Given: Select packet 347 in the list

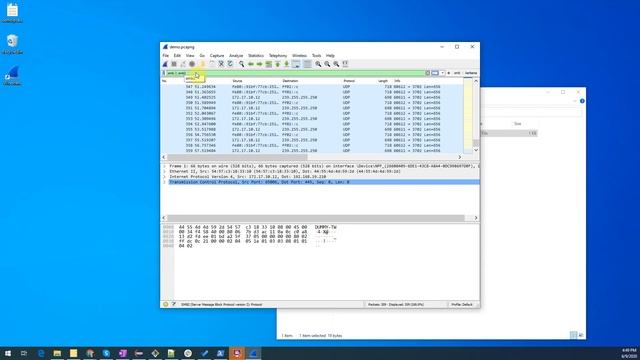Looking at the screenshot, I should coord(312,87).
